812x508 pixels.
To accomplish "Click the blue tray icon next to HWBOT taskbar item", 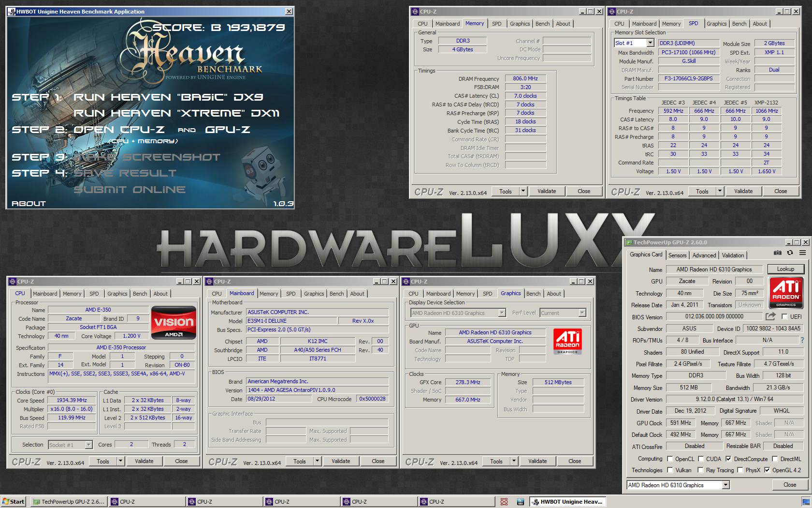I will (x=521, y=502).
